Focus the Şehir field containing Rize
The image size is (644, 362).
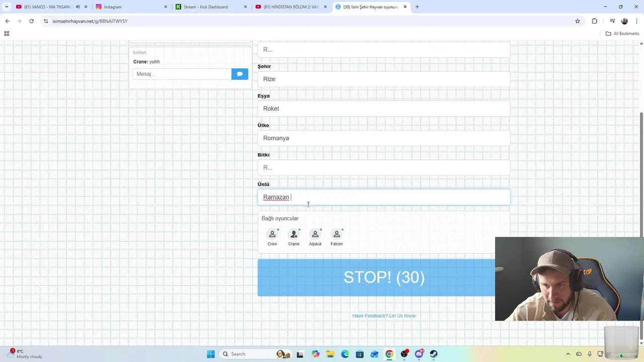click(x=384, y=79)
